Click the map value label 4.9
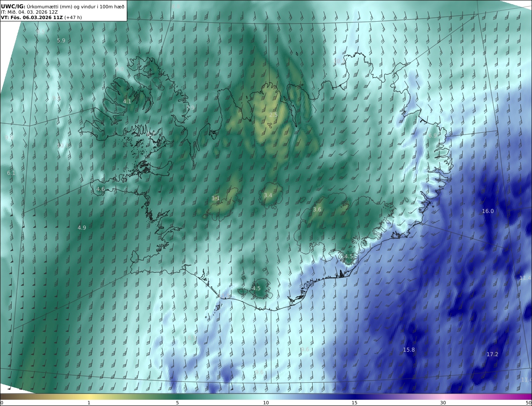 [x=82, y=227]
